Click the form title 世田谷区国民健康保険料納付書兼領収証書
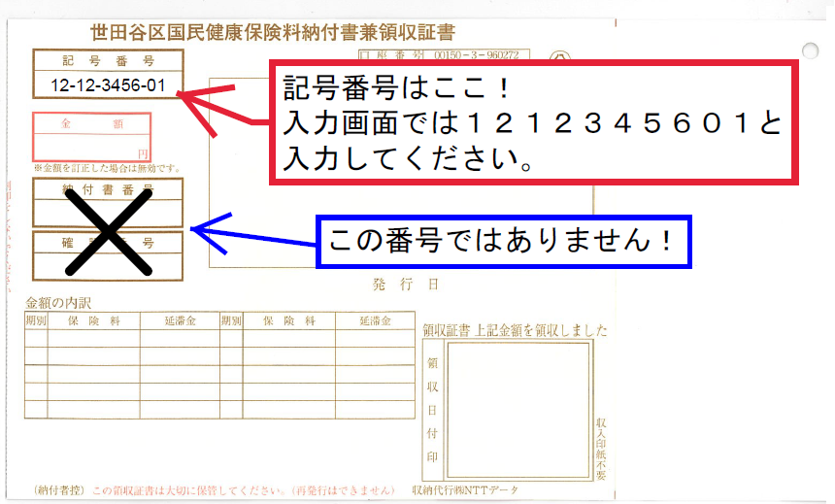835x504 pixels. tap(273, 33)
